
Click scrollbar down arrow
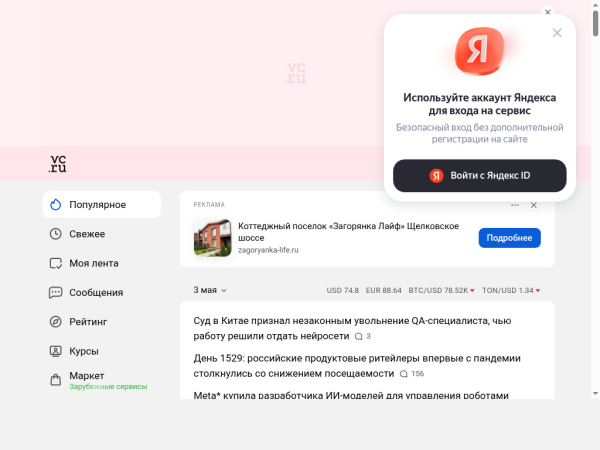pyautogui.click(x=595, y=393)
